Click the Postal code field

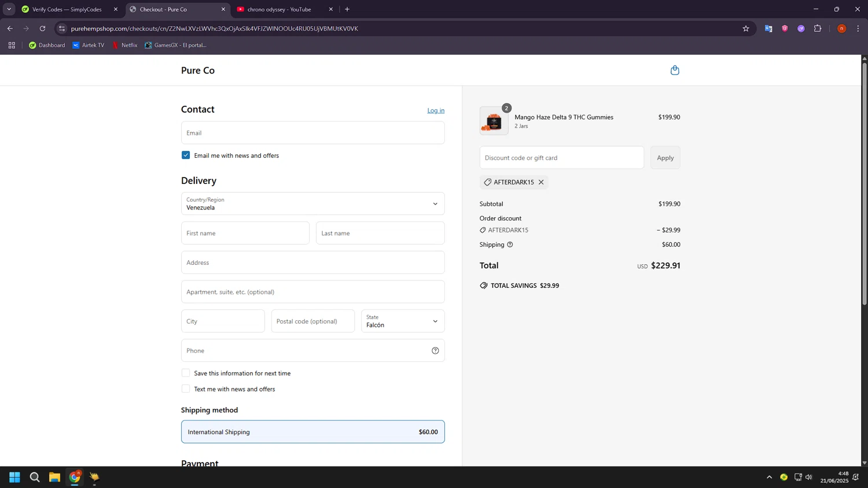(312, 321)
